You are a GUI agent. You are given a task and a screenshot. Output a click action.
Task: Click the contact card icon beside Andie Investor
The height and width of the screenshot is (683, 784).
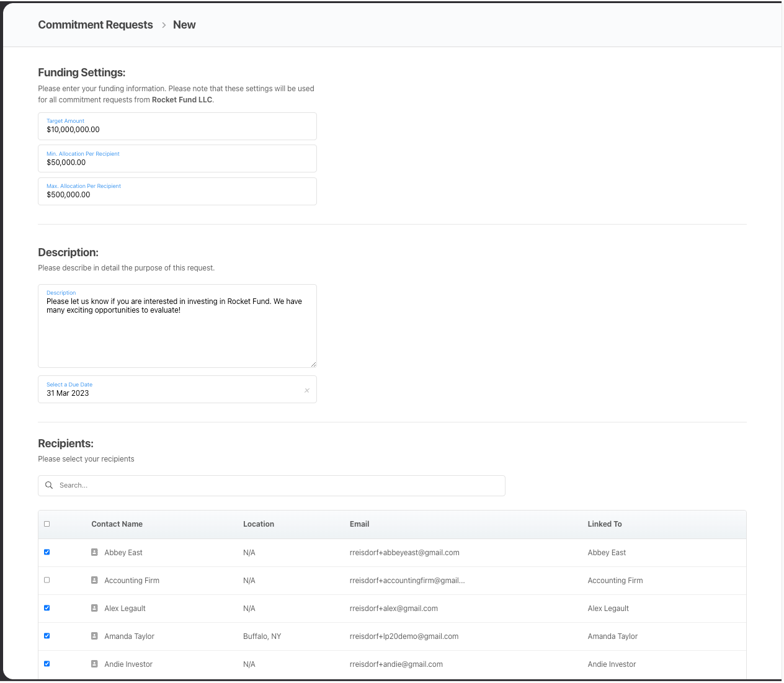point(94,664)
